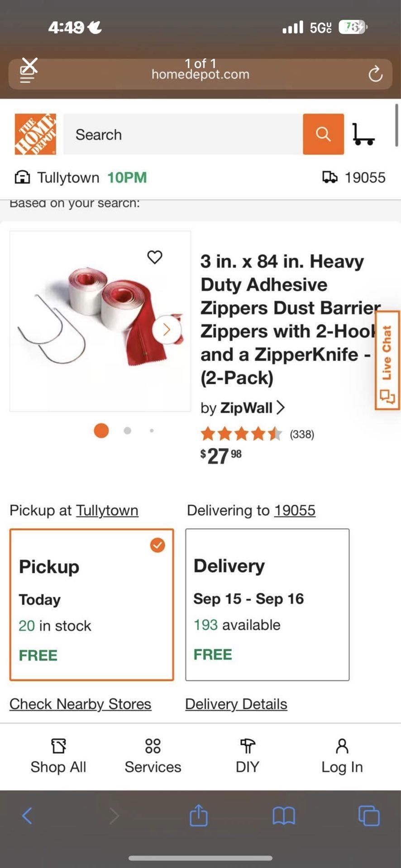Viewport: 401px width, 868px height.
Task: Open browser bookmarks
Action: coord(284,816)
